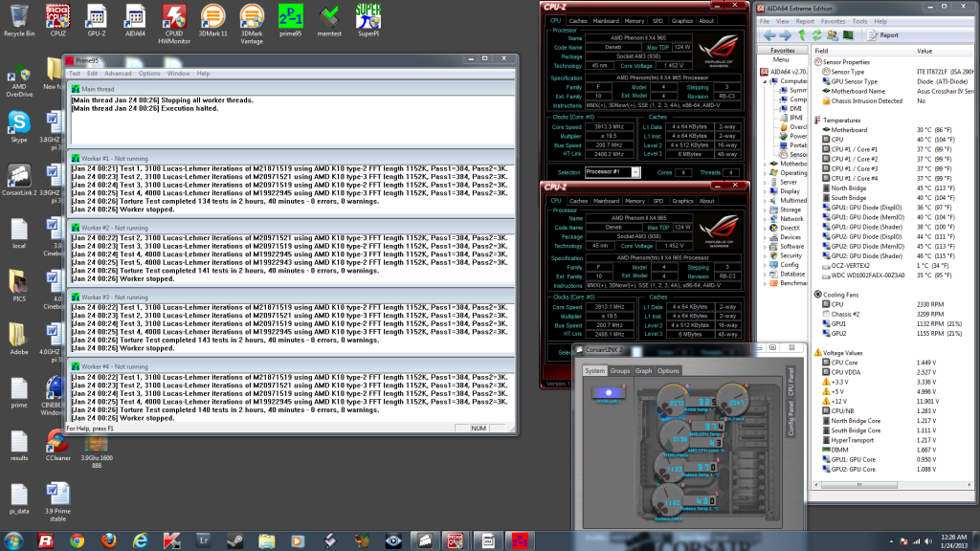This screenshot has width=980, height=551.
Task: Open the Windows Start button
Action: pyautogui.click(x=13, y=540)
